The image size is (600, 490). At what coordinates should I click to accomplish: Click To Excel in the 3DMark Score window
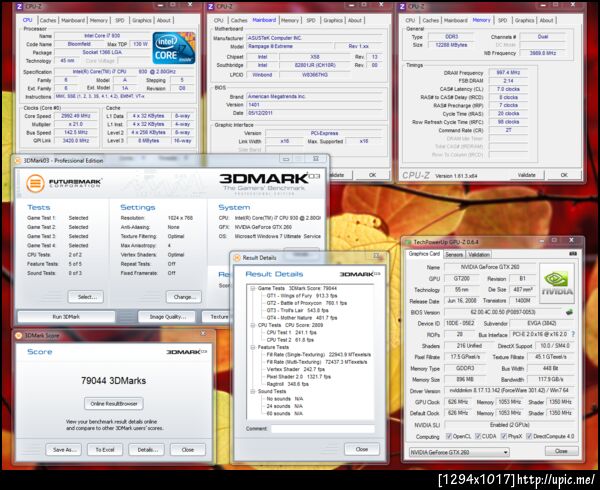(105, 450)
